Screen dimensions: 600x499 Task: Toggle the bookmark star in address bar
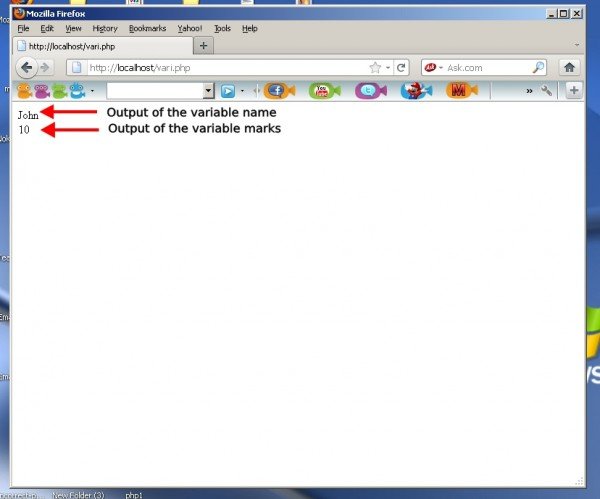(x=376, y=68)
